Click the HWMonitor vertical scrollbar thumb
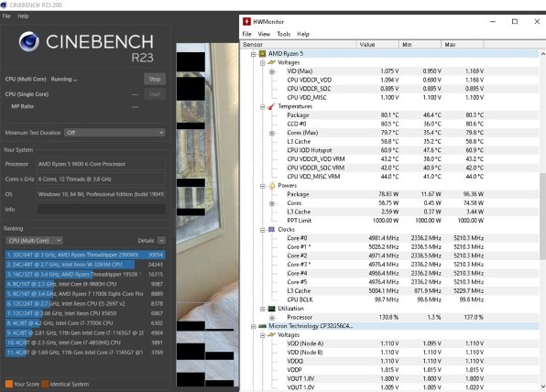546x392 pixels. tap(542, 216)
